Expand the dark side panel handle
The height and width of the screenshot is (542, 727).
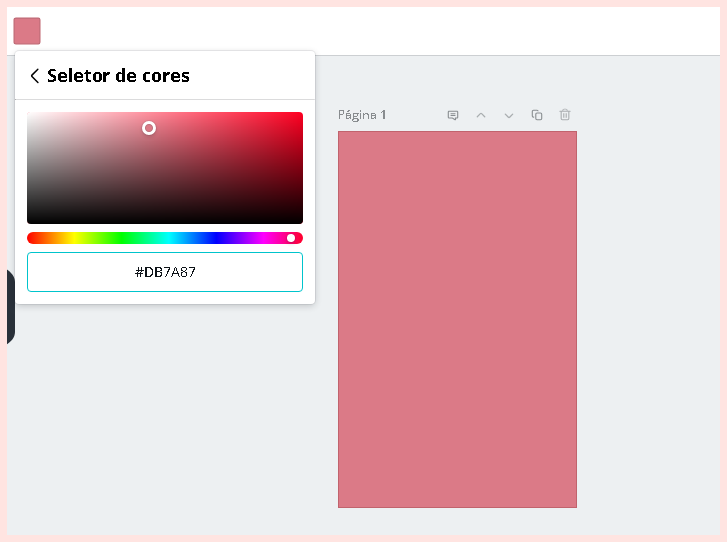[x=11, y=307]
